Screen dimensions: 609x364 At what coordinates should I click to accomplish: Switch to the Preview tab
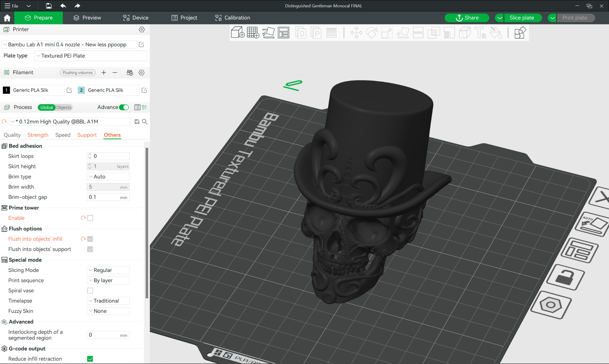click(87, 18)
